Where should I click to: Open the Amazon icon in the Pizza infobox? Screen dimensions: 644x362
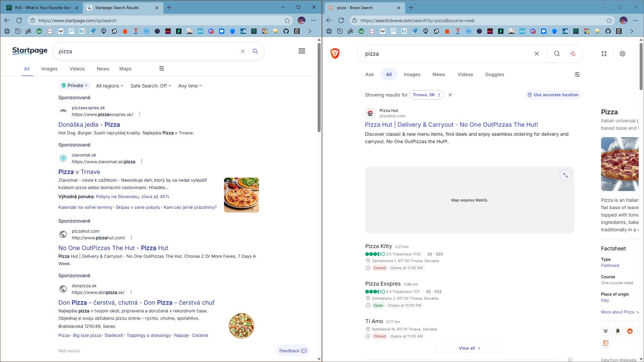(618, 331)
